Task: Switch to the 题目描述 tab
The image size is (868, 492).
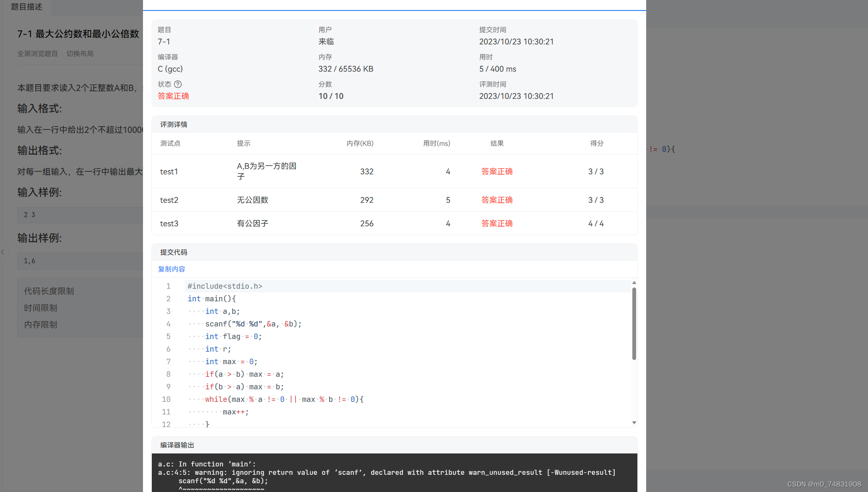Action: pyautogui.click(x=26, y=7)
